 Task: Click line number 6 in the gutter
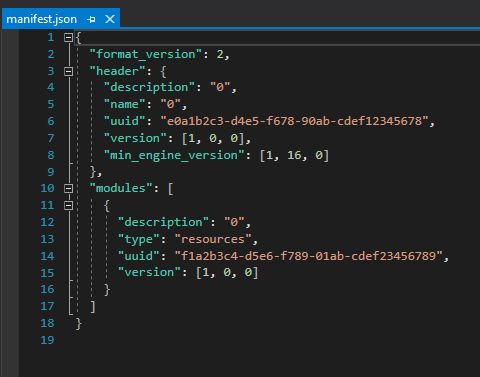point(51,121)
